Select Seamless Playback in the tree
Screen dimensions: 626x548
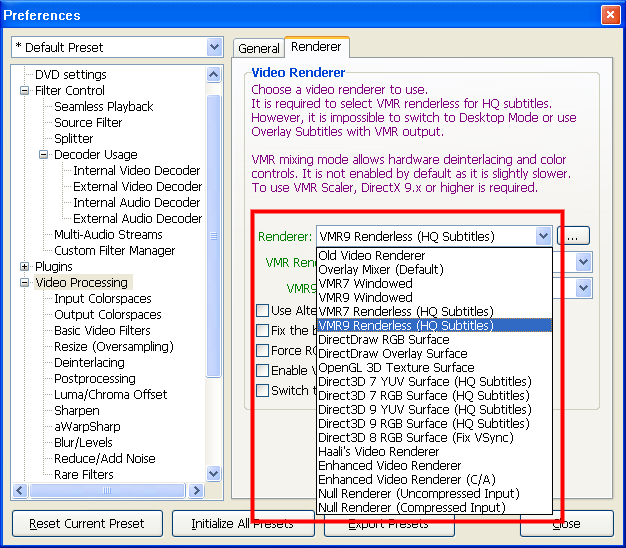coord(103,107)
